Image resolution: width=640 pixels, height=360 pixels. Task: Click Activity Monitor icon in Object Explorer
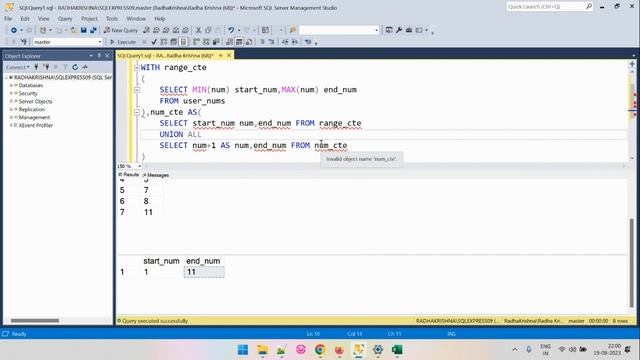(x=85, y=67)
